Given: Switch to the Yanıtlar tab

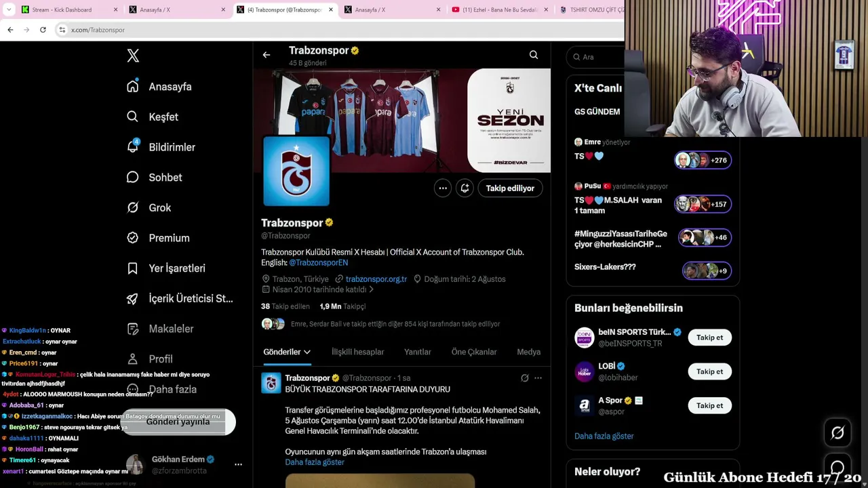Looking at the screenshot, I should (418, 352).
